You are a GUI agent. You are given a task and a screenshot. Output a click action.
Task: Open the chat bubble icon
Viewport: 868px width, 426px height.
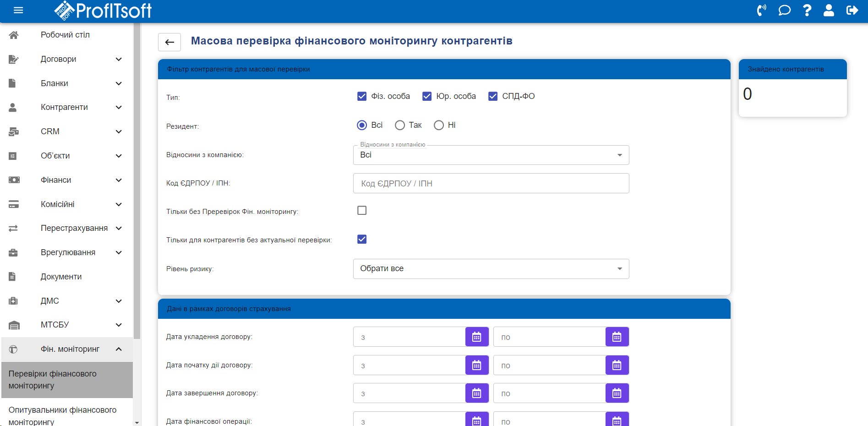[784, 10]
